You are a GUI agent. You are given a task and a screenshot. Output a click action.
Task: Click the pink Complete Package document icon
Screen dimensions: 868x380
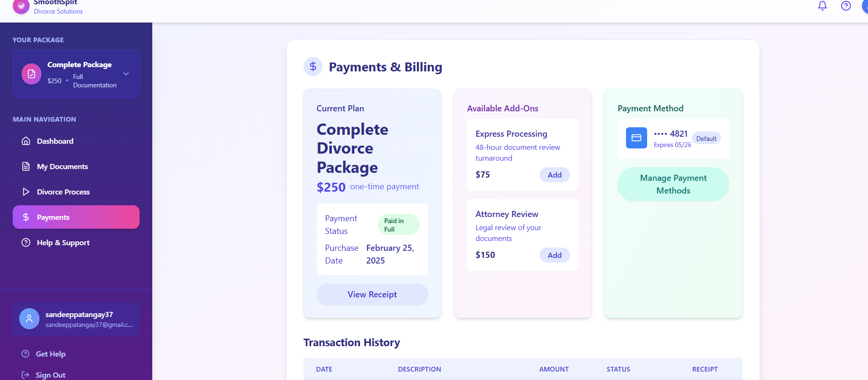click(x=31, y=74)
